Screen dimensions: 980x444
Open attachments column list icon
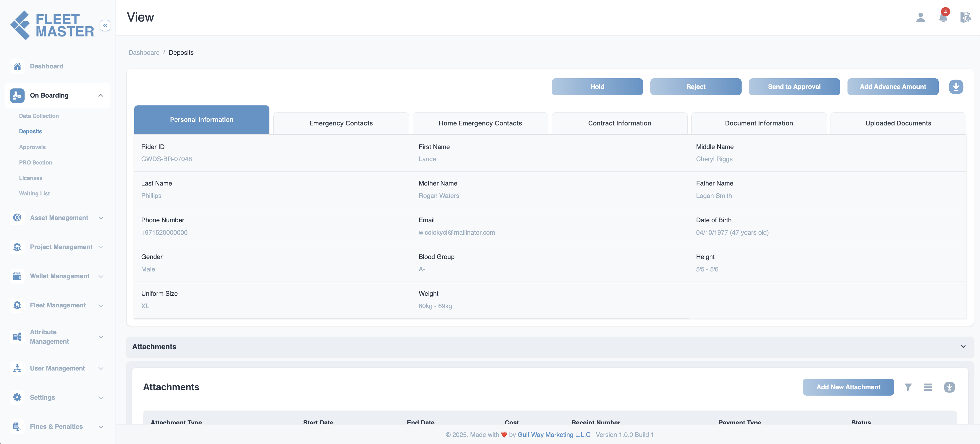(928, 387)
